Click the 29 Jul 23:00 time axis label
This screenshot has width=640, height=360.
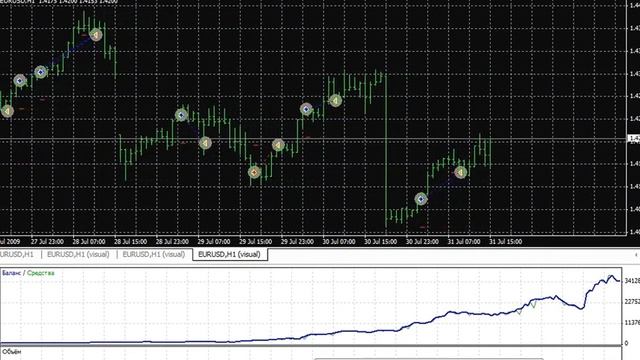point(297,242)
